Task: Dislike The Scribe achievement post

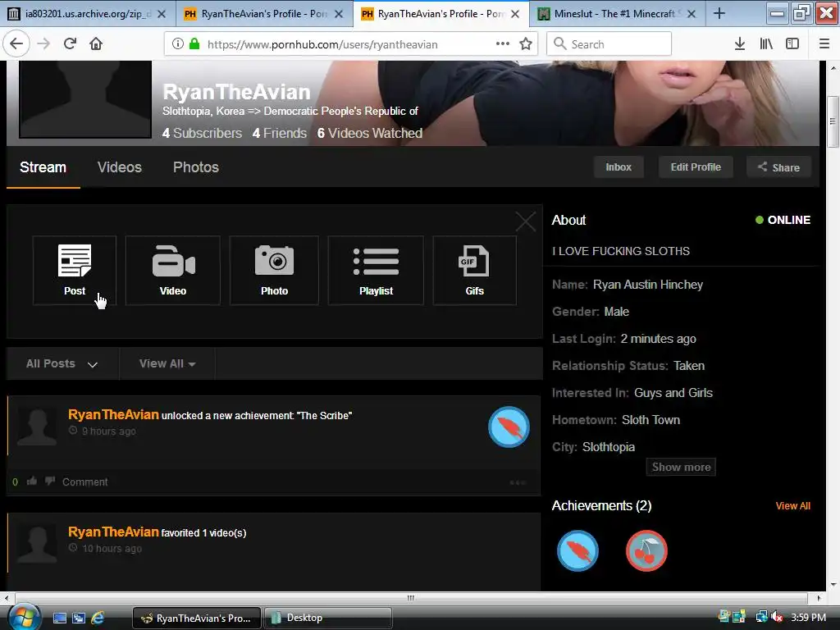Action: coord(50,481)
